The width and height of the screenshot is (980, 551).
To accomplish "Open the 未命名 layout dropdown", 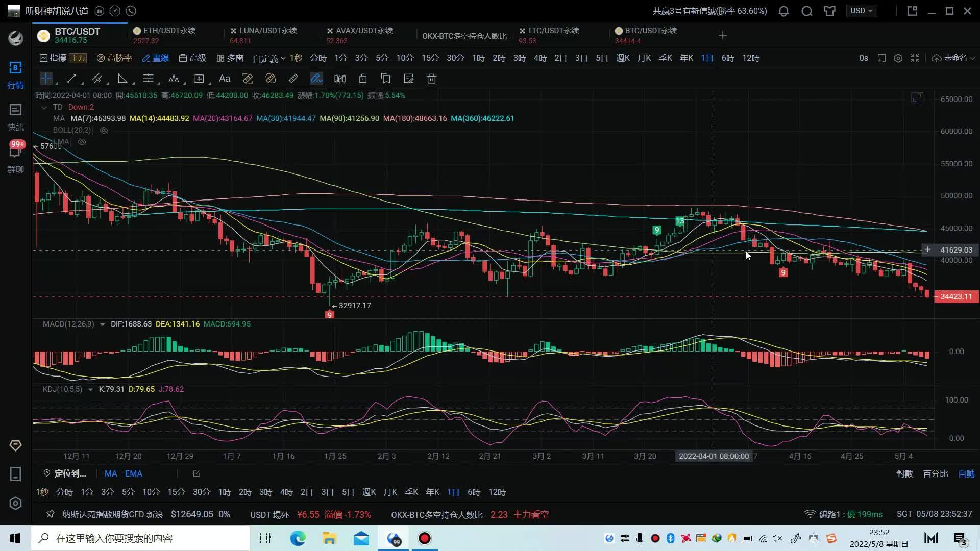I will click(x=952, y=58).
